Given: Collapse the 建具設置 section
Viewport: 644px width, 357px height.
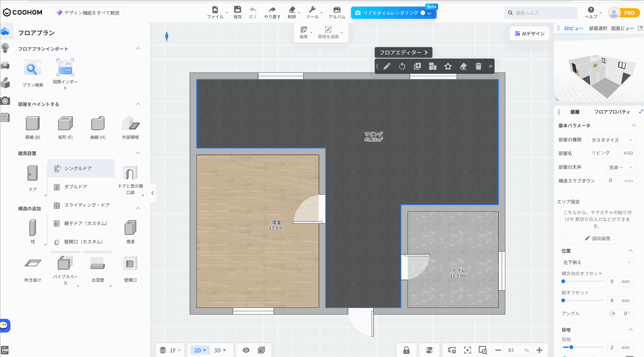Looking at the screenshot, I should [x=138, y=153].
